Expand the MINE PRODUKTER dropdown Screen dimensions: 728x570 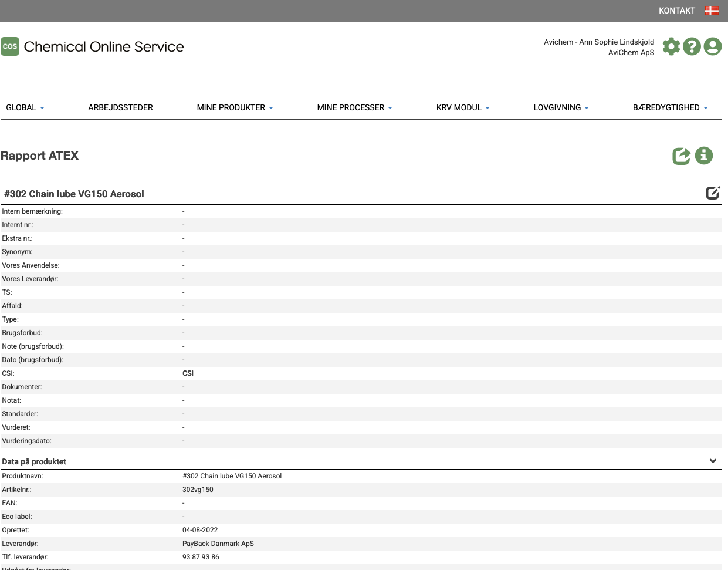235,107
